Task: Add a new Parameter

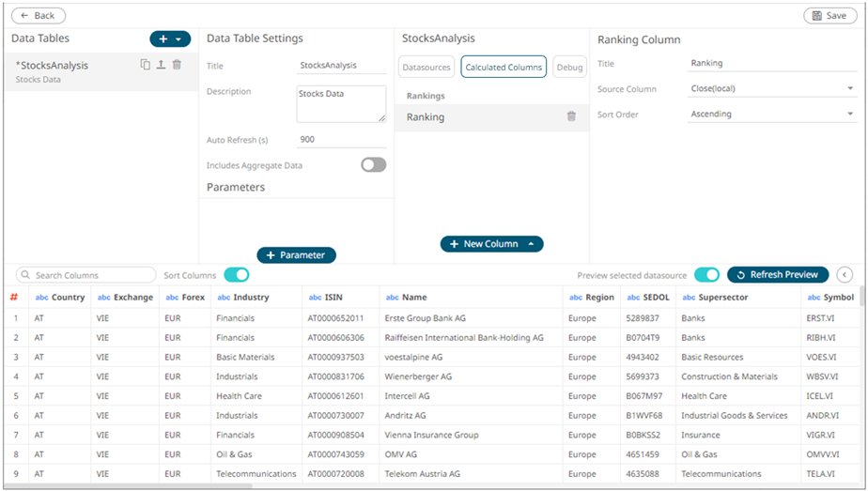Action: coord(296,255)
